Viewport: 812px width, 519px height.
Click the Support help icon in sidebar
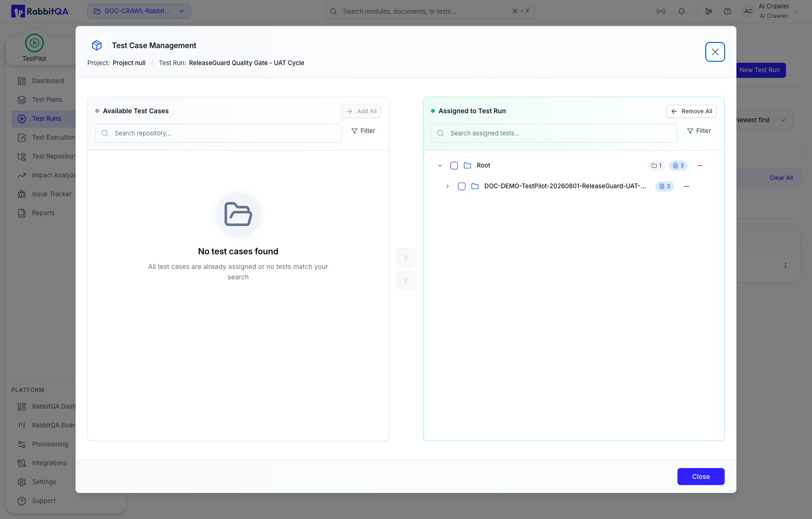tap(22, 501)
